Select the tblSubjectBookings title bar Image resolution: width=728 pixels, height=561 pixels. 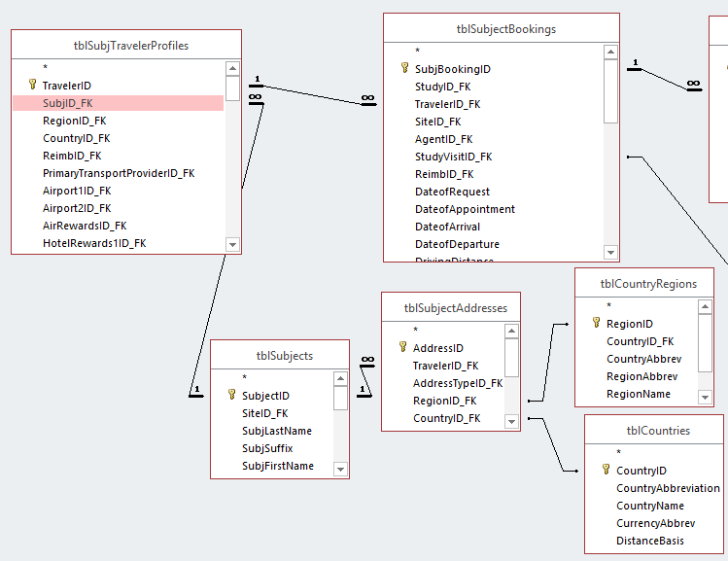click(502, 28)
